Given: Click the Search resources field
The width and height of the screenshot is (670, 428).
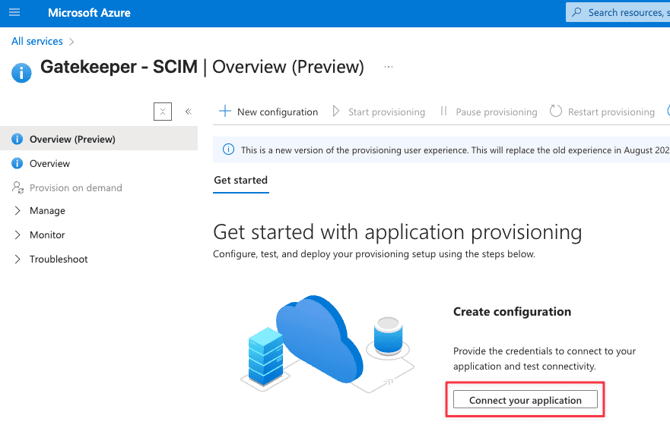Looking at the screenshot, I should 618,12.
